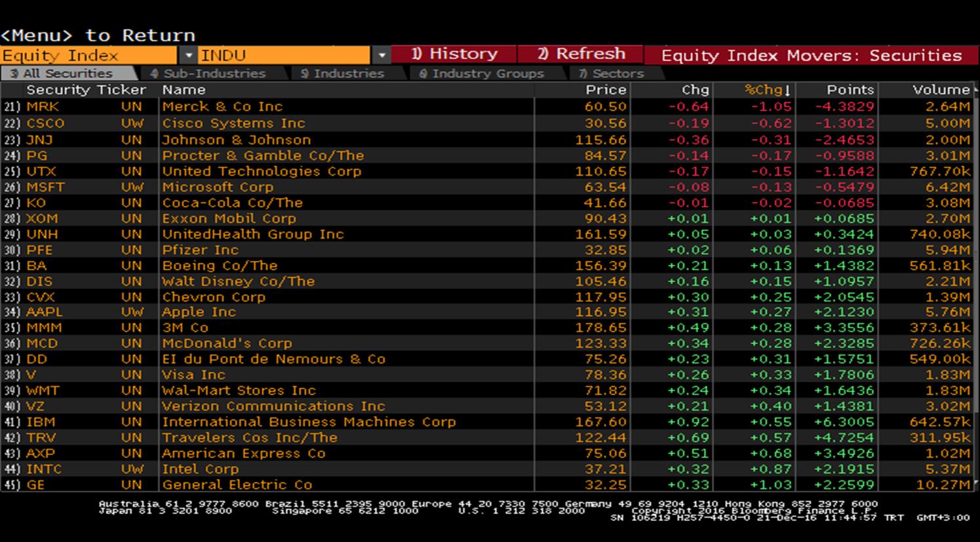Select the All Securities tab

coord(68,73)
